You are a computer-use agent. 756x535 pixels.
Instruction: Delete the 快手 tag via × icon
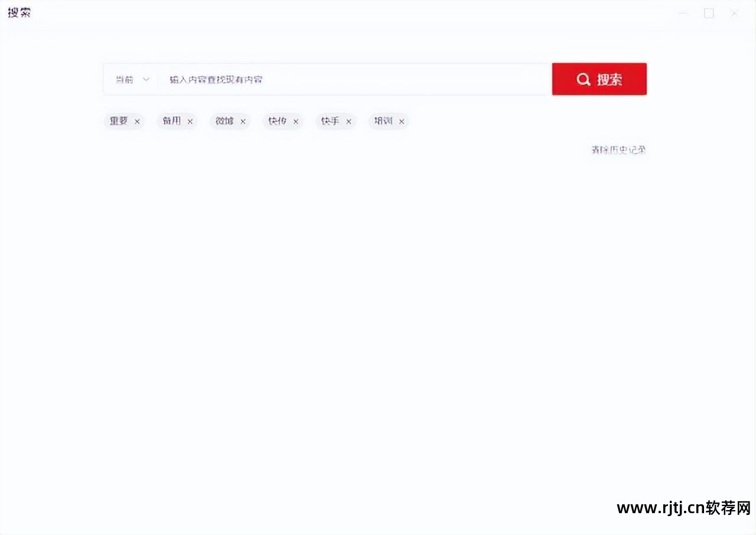tap(348, 121)
